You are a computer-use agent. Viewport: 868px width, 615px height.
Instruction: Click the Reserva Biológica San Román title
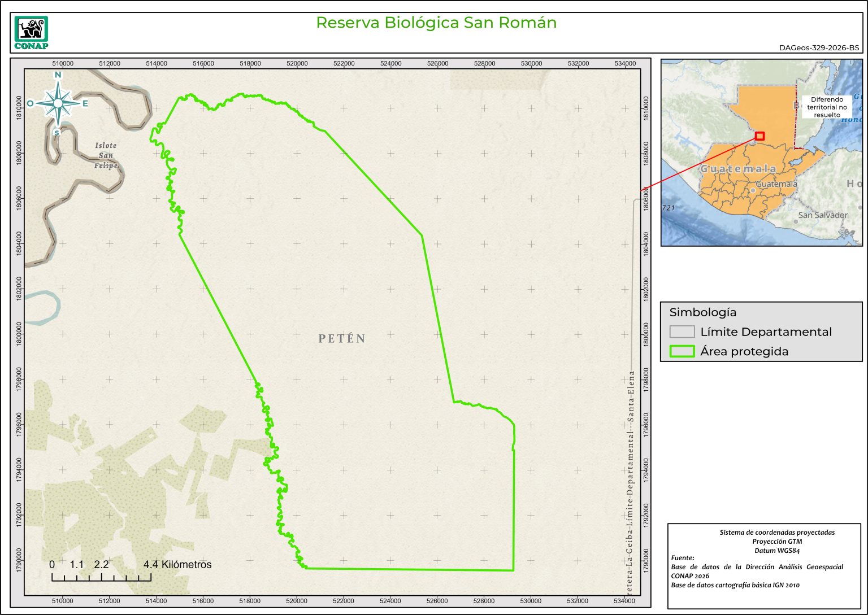click(x=436, y=23)
